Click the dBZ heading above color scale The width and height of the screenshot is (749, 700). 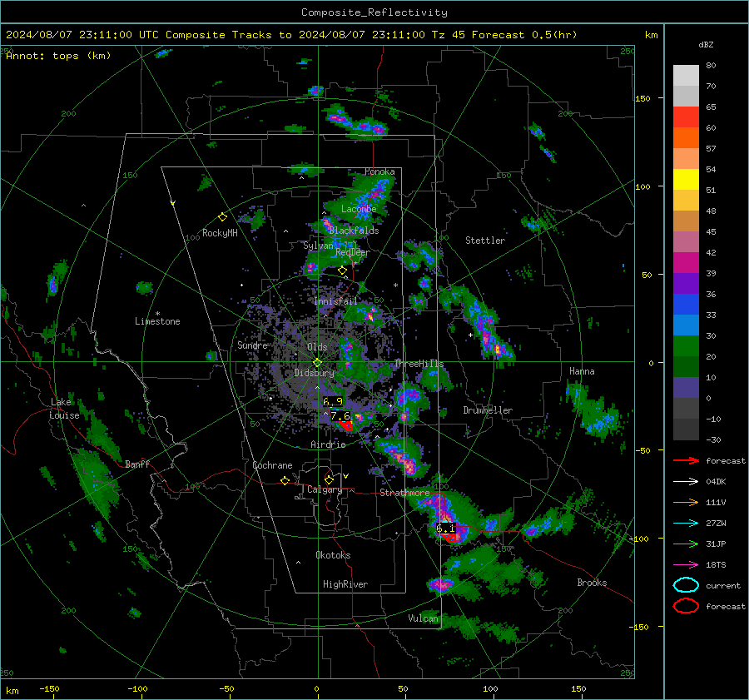click(706, 45)
